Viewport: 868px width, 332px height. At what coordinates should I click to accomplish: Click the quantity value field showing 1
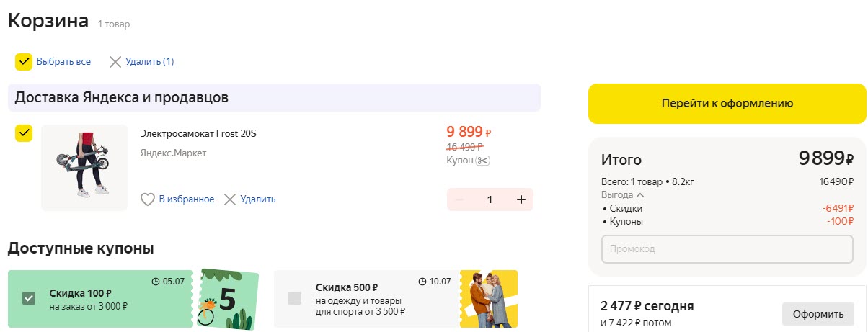point(490,199)
